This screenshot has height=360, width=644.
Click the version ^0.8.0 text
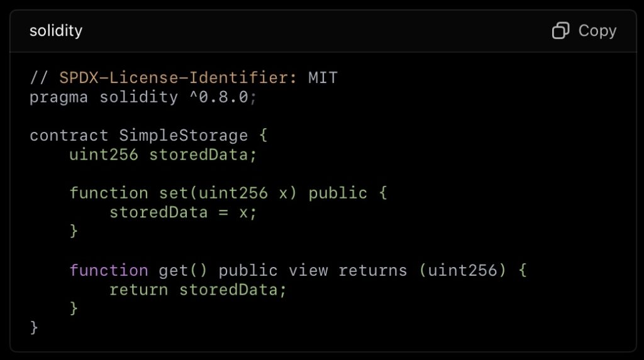pyautogui.click(x=219, y=97)
